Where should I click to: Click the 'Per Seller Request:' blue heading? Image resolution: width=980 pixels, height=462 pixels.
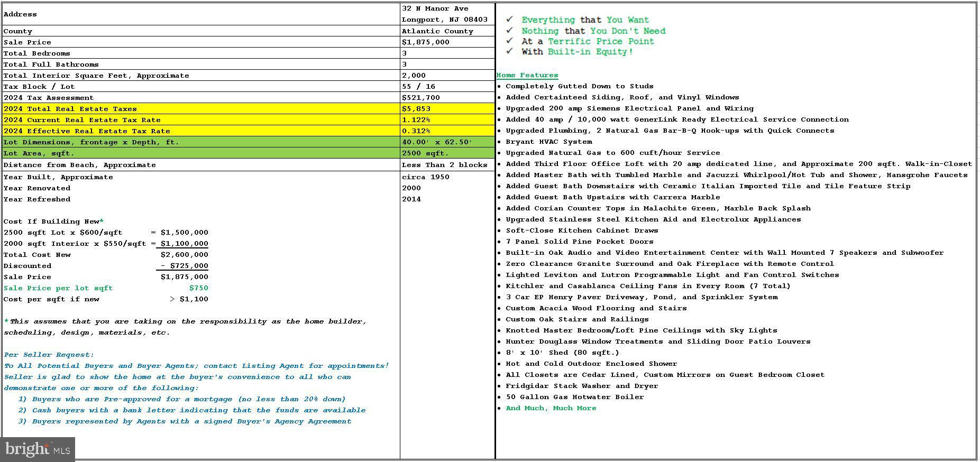click(49, 355)
